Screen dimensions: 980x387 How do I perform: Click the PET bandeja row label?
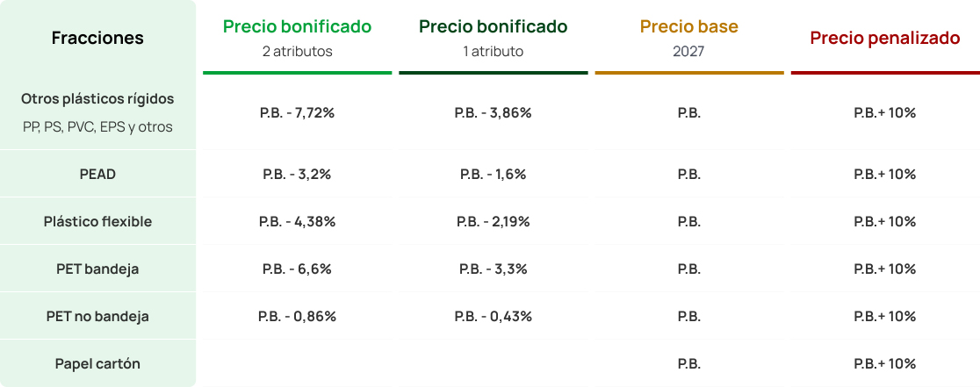point(97,269)
